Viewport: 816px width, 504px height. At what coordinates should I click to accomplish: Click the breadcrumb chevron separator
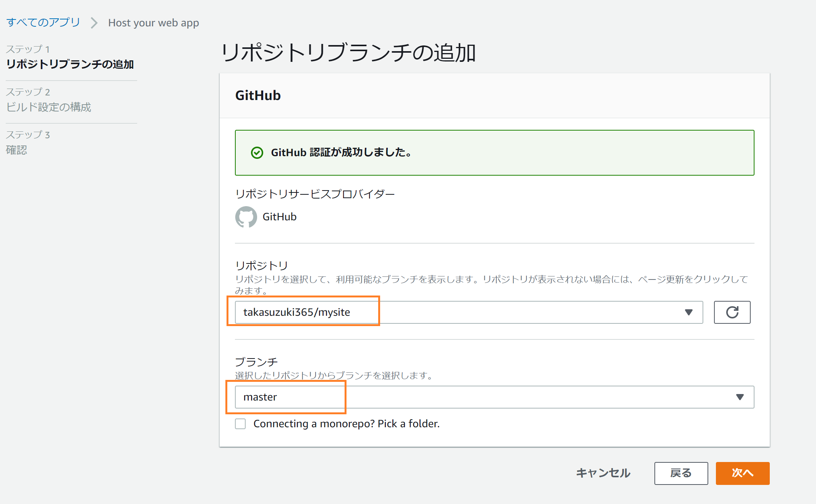click(x=94, y=23)
